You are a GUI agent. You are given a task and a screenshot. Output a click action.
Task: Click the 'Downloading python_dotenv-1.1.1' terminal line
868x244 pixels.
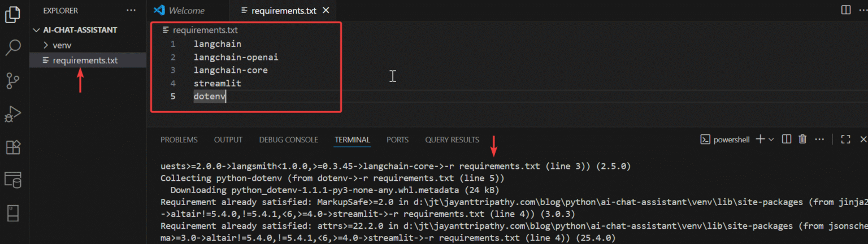click(x=335, y=190)
